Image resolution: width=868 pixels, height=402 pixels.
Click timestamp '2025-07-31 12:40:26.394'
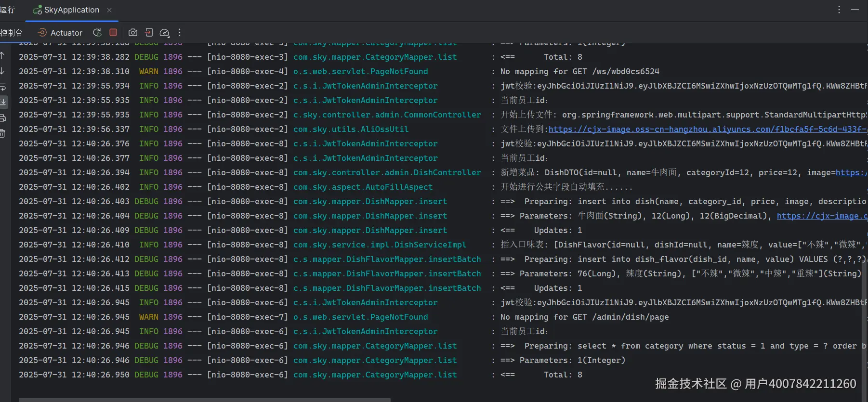(74, 172)
